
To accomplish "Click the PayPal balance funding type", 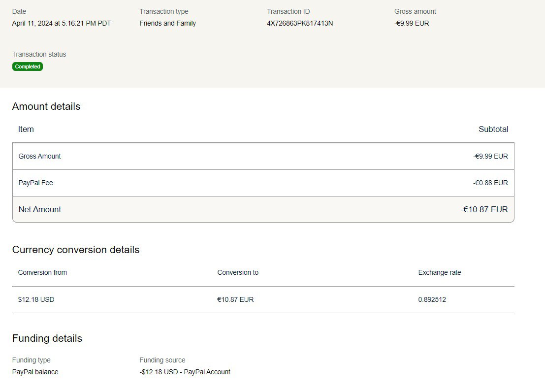I will 35,372.
